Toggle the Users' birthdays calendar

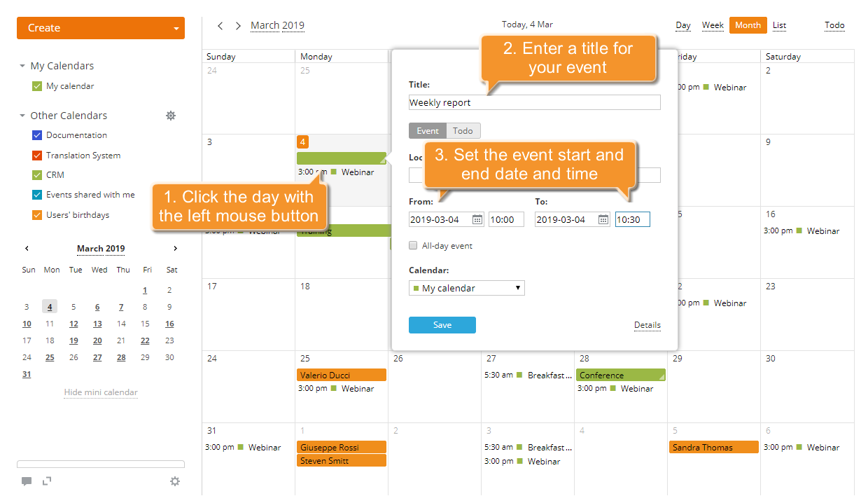point(36,215)
